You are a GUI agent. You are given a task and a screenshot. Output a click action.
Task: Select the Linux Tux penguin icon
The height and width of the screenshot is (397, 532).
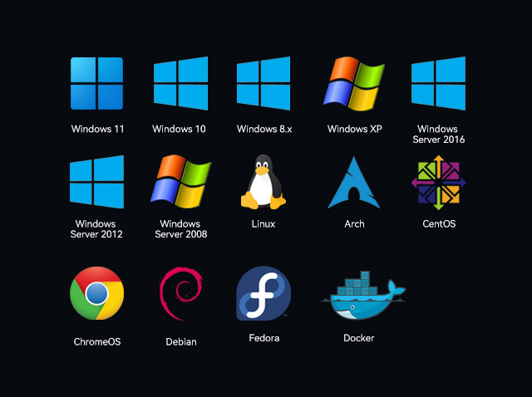pyautogui.click(x=264, y=182)
